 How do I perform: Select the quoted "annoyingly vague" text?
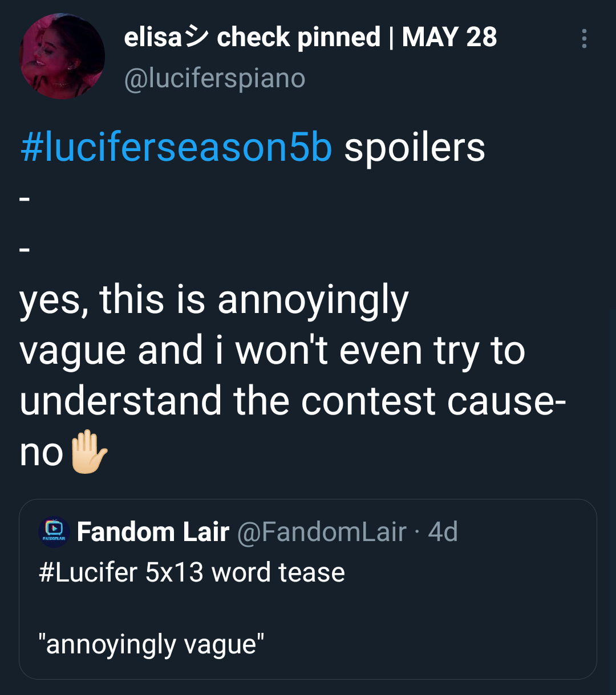point(151,644)
